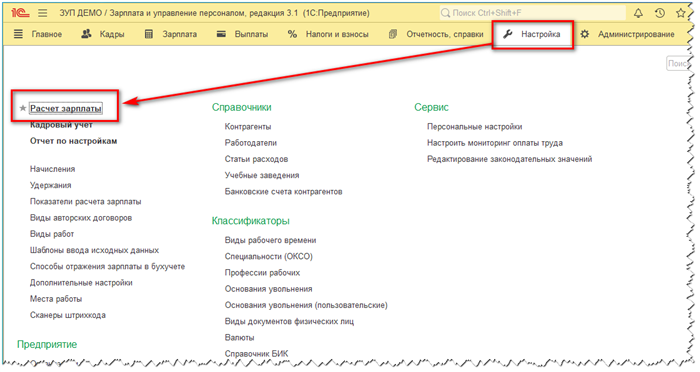This screenshot has width=700, height=372.
Task: Open Начисления list
Action: [x=53, y=169]
